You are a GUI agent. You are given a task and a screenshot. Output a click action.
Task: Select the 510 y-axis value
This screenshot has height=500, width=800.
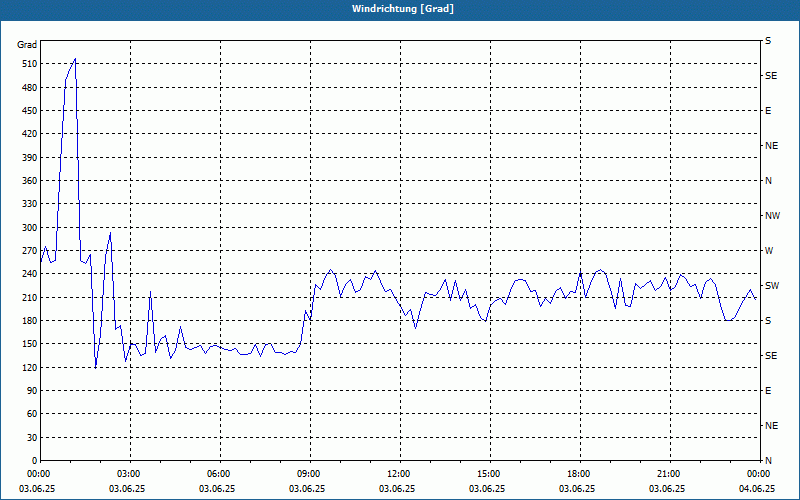point(30,64)
